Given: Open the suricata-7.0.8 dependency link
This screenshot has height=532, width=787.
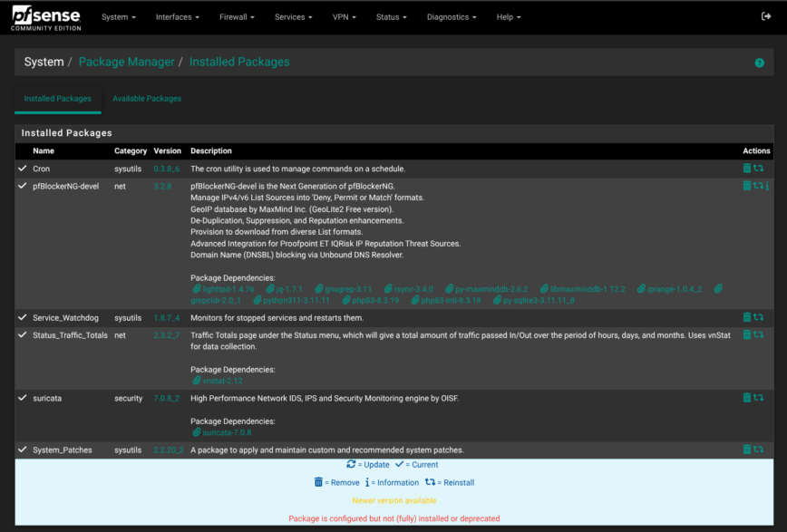Looking at the screenshot, I should (x=222, y=432).
